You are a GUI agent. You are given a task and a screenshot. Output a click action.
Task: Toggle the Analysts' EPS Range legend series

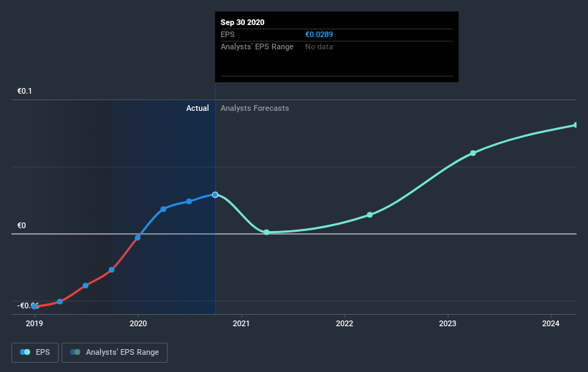(115, 352)
